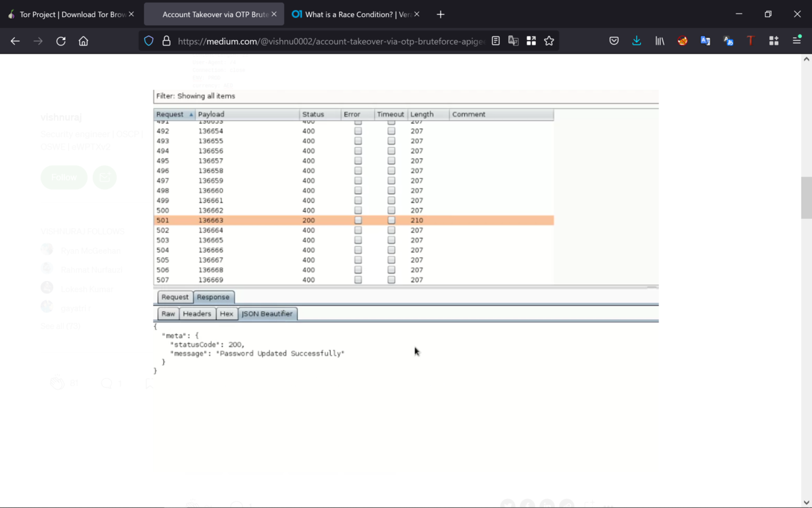
Task: Click the red fox extension icon
Action: 683,41
